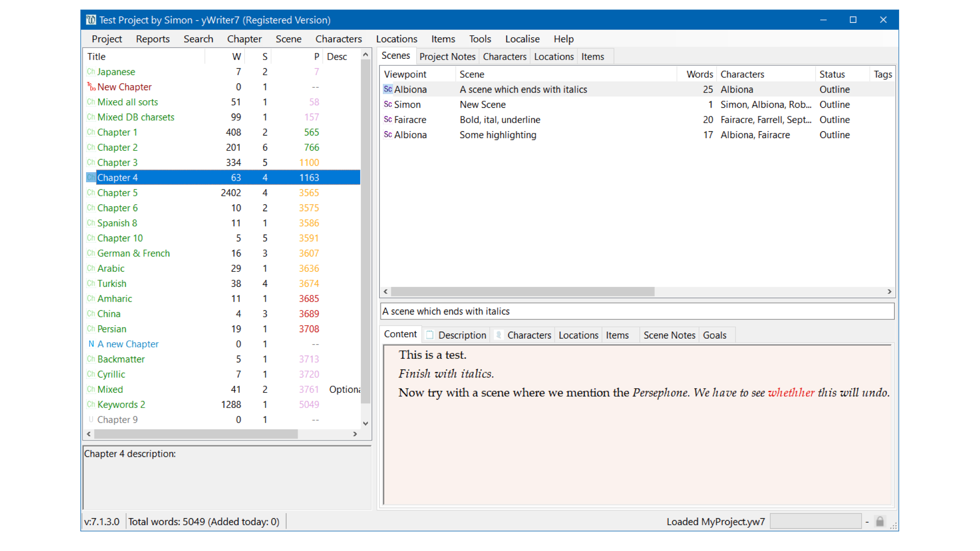
Task: Select Chapter 5 in the chapter list
Action: pyautogui.click(x=117, y=192)
